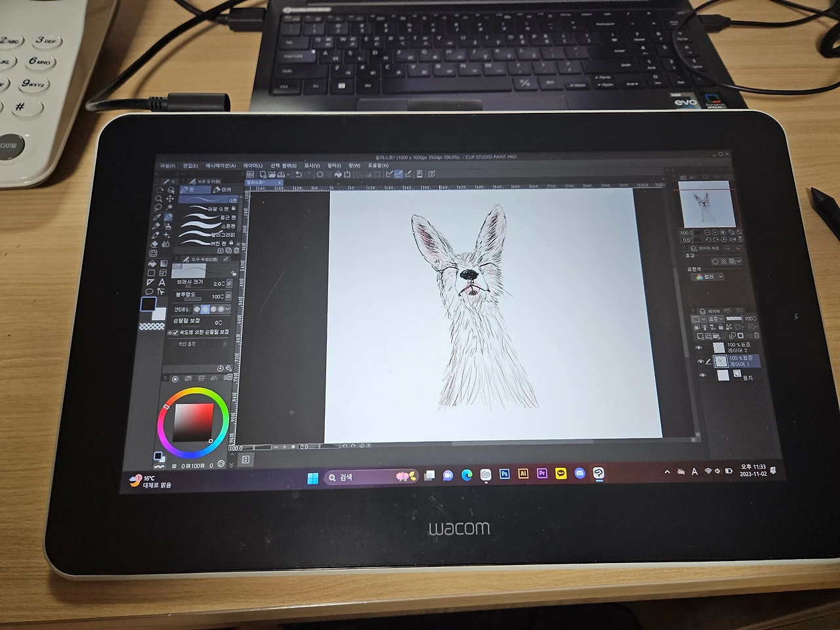Open Clip Studio Paint from the taskbar

tap(598, 473)
